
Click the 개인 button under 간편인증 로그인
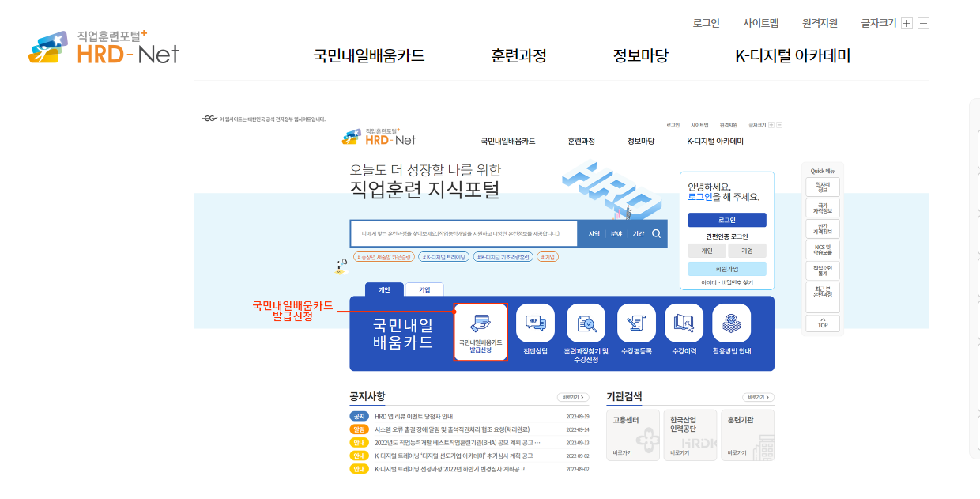tap(707, 251)
